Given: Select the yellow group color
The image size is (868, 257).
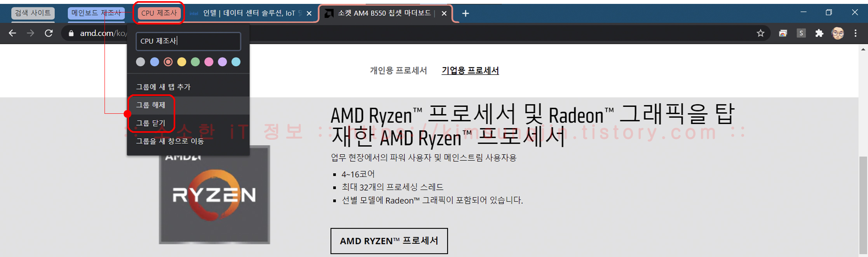Looking at the screenshot, I should click(x=182, y=62).
